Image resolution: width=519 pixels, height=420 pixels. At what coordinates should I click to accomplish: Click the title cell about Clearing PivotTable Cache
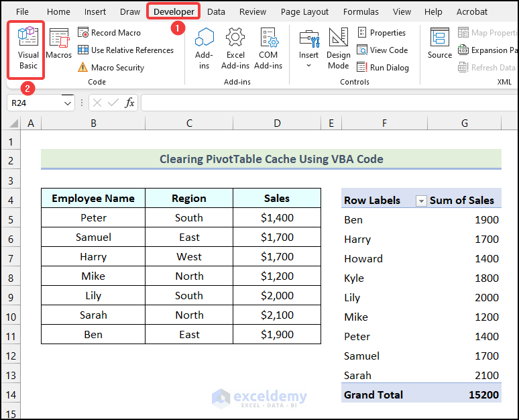coord(271,159)
